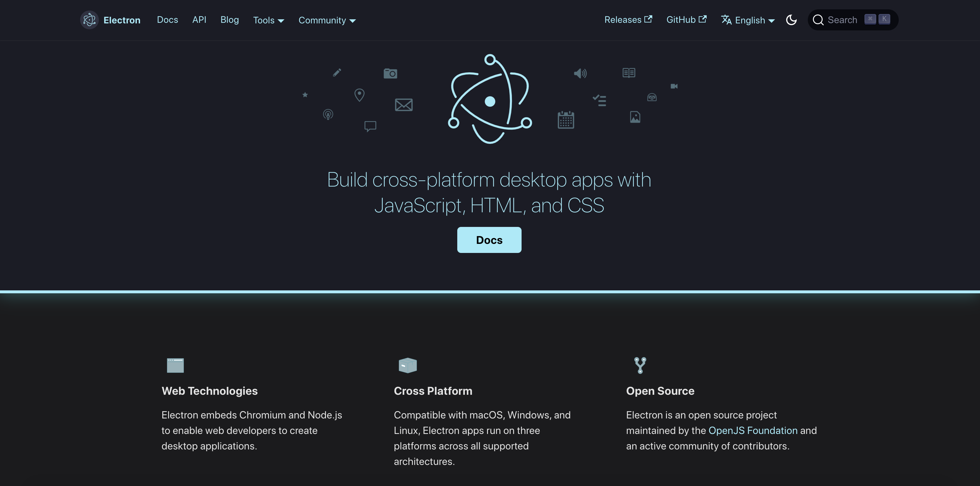Toggle the dark mode moon icon
This screenshot has height=486, width=980.
(x=791, y=20)
